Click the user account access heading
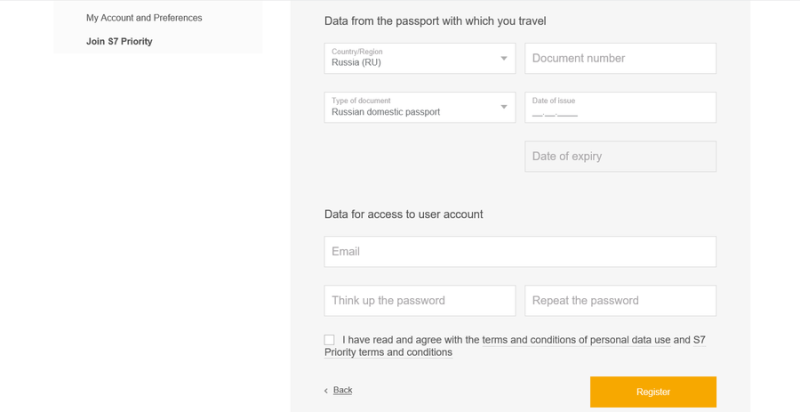Screen dimensions: 800x412 404,214
